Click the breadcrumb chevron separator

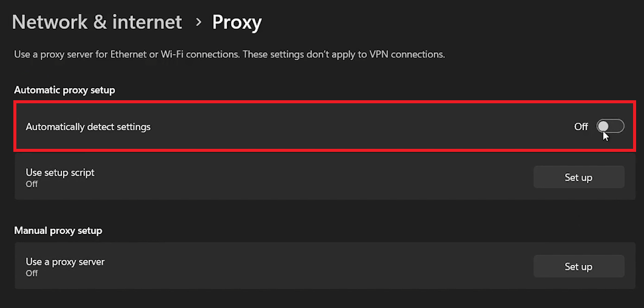[198, 22]
